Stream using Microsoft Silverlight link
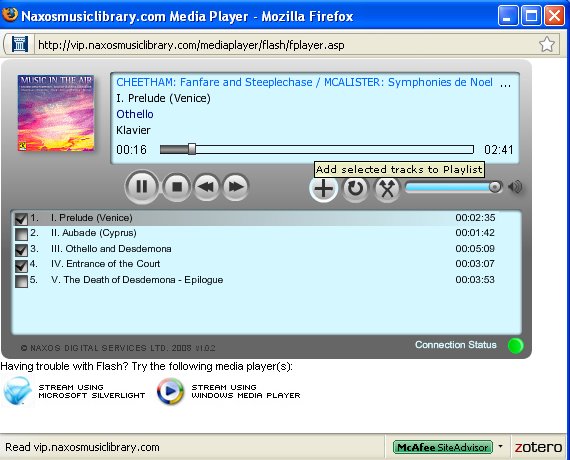Screen dimensions: 570x460 [92, 391]
